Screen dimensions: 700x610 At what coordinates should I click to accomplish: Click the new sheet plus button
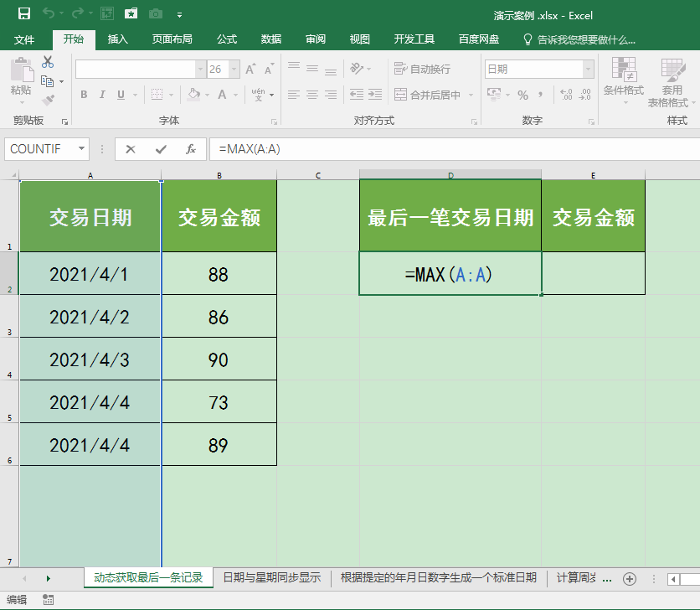(x=630, y=579)
